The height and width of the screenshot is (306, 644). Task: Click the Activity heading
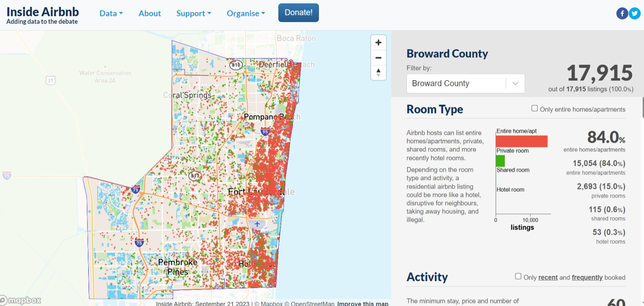(x=427, y=277)
